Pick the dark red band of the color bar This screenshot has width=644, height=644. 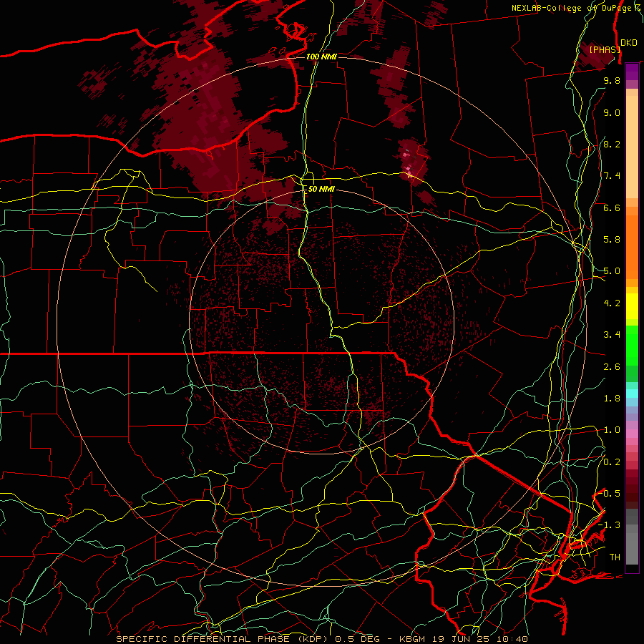(x=632, y=489)
